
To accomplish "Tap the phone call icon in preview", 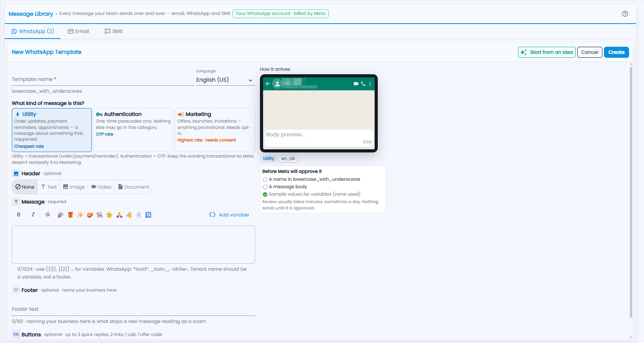I will (x=363, y=84).
